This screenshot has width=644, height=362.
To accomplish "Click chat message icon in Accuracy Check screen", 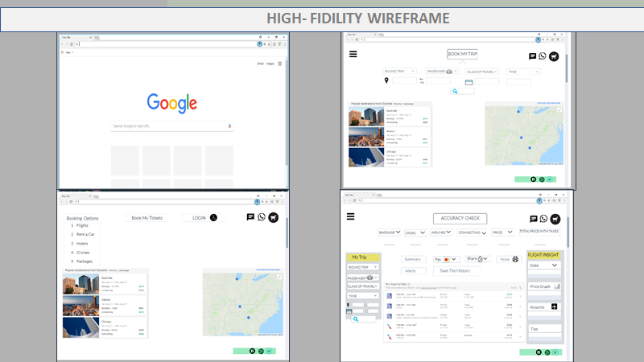I will 533,219.
